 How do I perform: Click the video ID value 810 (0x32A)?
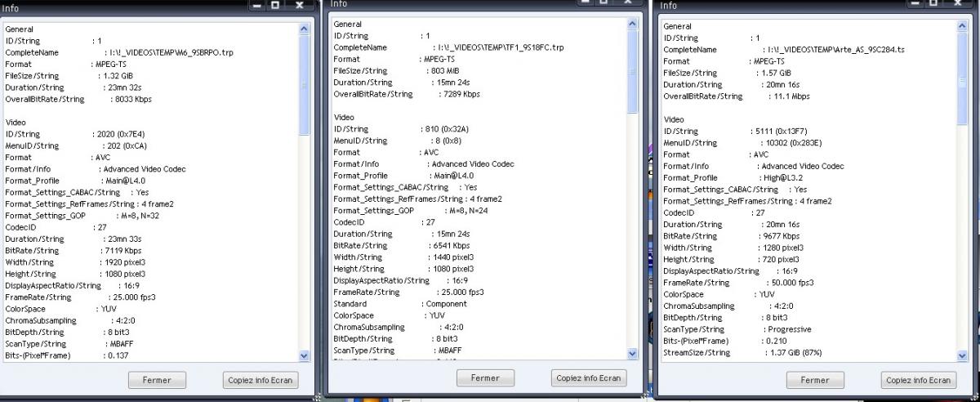(x=448, y=129)
